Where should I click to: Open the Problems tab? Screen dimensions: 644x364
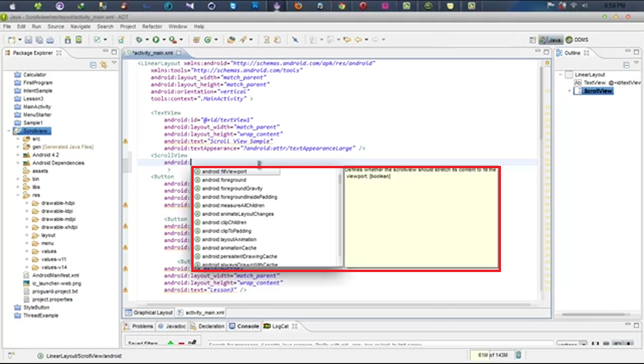pyautogui.click(x=138, y=326)
